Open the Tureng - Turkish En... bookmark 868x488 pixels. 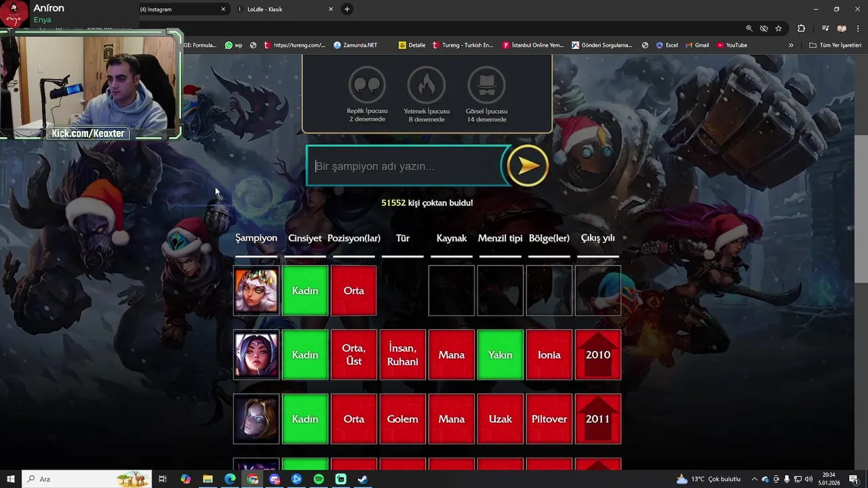462,45
